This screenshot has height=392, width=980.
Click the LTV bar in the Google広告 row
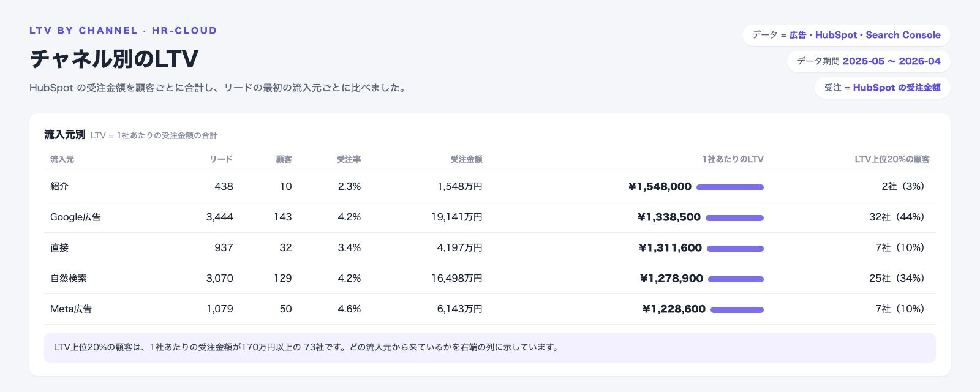pyautogui.click(x=734, y=218)
